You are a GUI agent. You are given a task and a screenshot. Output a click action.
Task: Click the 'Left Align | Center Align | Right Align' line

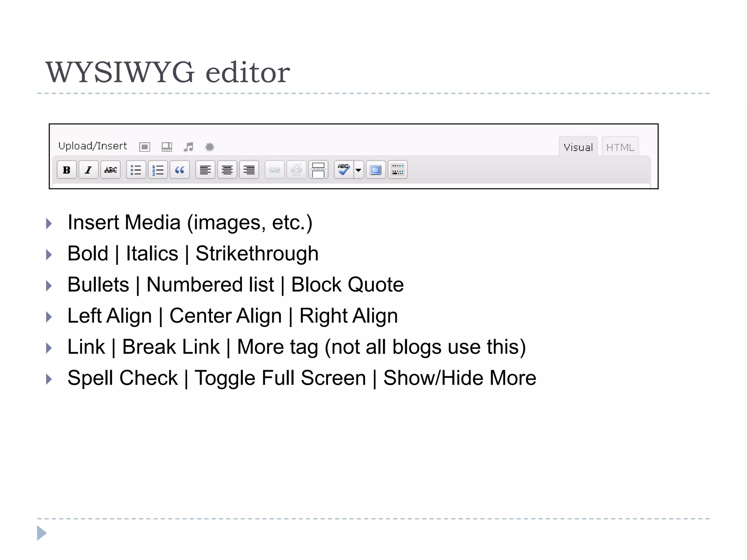233,316
